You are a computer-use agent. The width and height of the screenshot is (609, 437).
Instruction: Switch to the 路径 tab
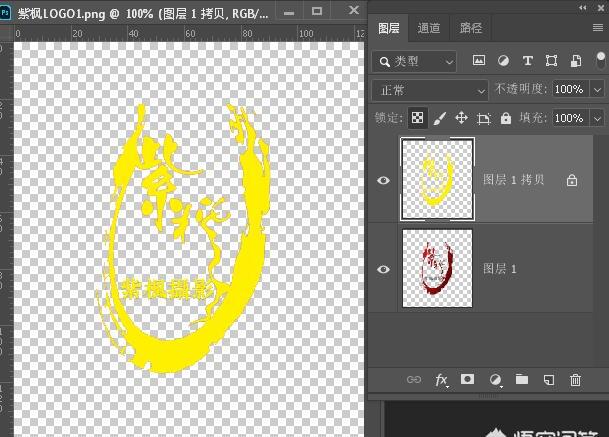(469, 29)
